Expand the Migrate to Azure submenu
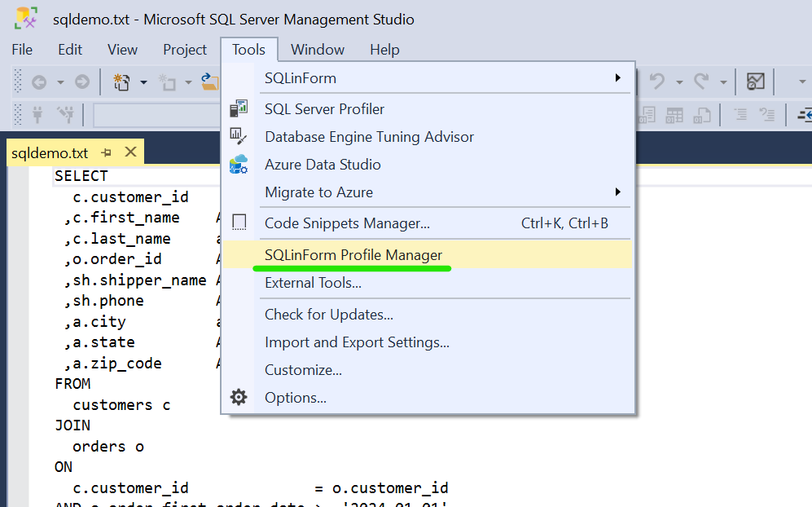 [618, 192]
